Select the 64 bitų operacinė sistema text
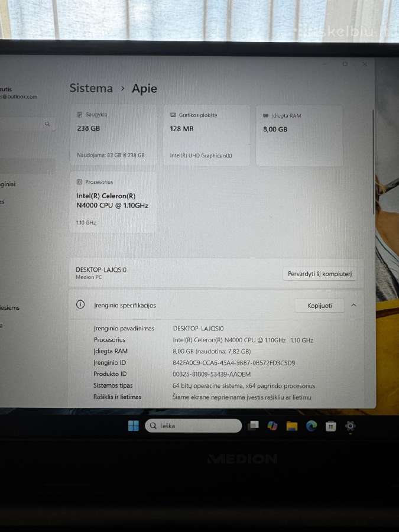The width and height of the screenshot is (399, 532). (x=244, y=386)
